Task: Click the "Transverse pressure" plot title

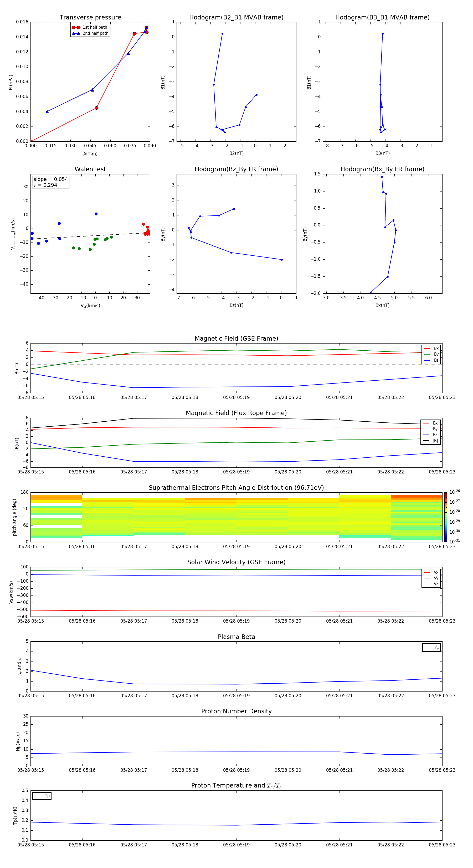Action: pyautogui.click(x=90, y=18)
